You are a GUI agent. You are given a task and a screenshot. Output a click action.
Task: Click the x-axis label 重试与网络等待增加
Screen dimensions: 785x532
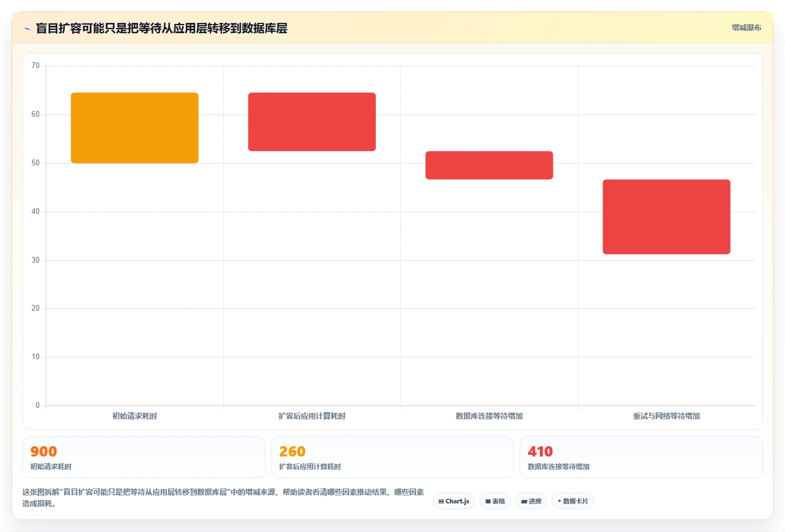667,416
